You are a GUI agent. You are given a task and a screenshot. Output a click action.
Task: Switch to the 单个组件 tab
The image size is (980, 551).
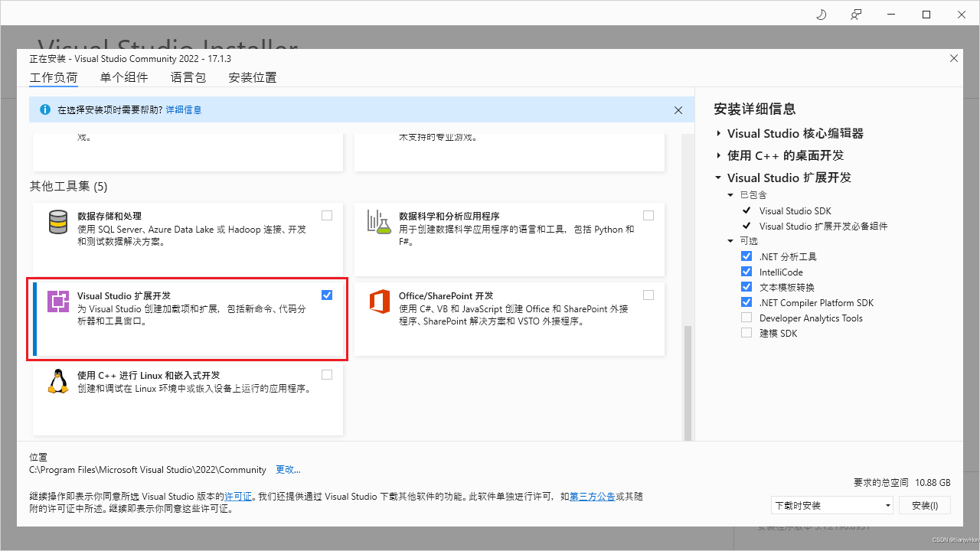pos(124,77)
